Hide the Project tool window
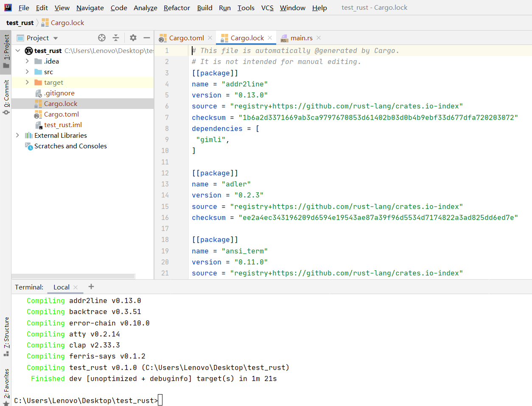 coord(147,38)
